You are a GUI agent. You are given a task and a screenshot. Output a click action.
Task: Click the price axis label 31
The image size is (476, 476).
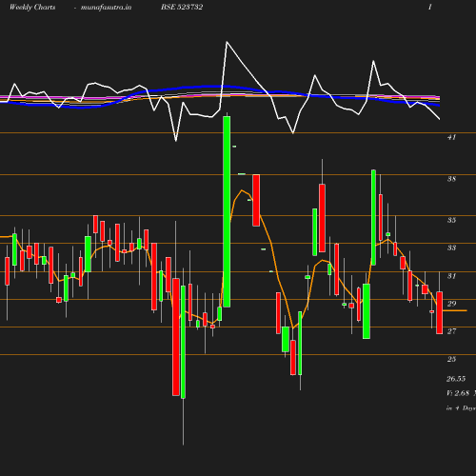click(451, 276)
